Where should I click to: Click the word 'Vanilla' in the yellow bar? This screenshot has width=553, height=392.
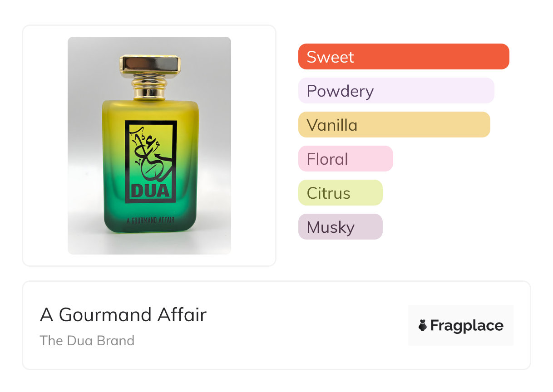click(332, 125)
